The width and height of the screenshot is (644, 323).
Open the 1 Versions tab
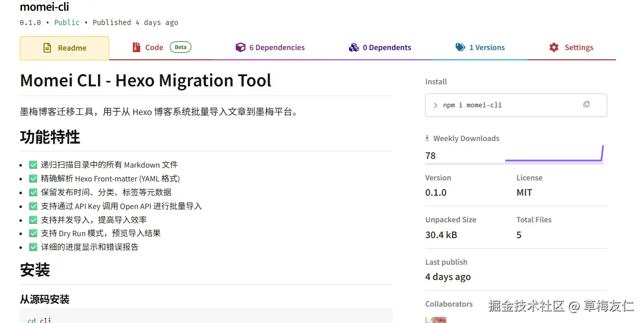pyautogui.click(x=480, y=48)
